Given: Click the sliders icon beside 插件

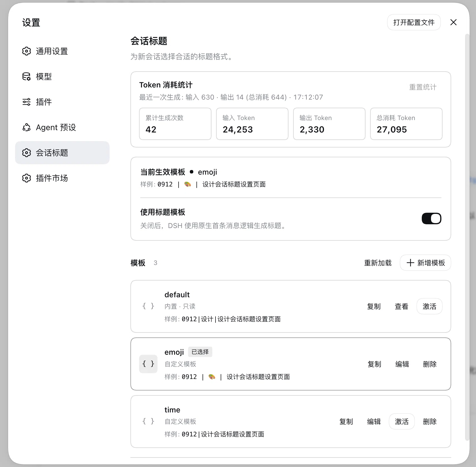Looking at the screenshot, I should (x=27, y=102).
